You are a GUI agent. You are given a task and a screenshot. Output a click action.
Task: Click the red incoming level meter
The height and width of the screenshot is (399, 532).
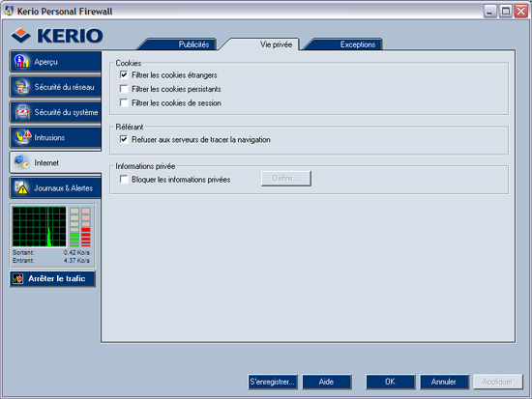click(86, 227)
